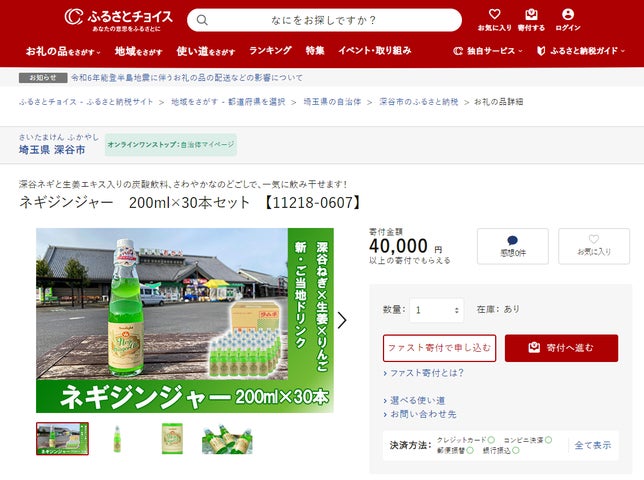Select second thumbnail of single bottle
The height and width of the screenshot is (480, 644).
pos(117,439)
